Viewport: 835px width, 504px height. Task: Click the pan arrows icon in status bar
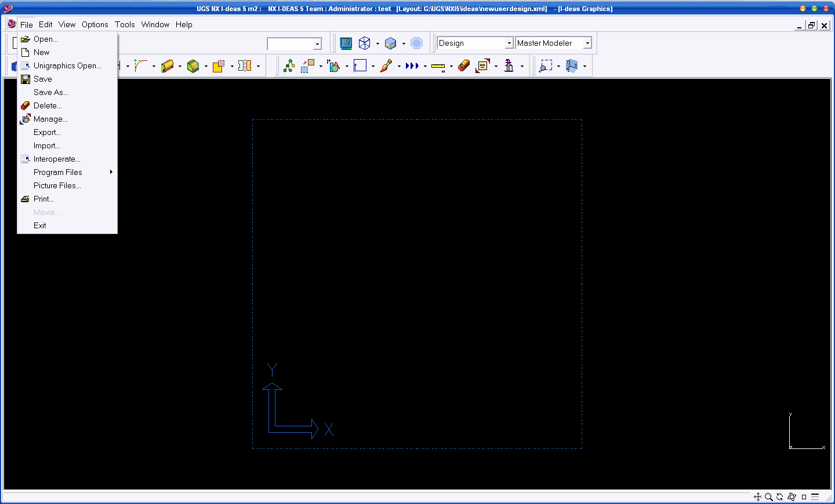(757, 497)
